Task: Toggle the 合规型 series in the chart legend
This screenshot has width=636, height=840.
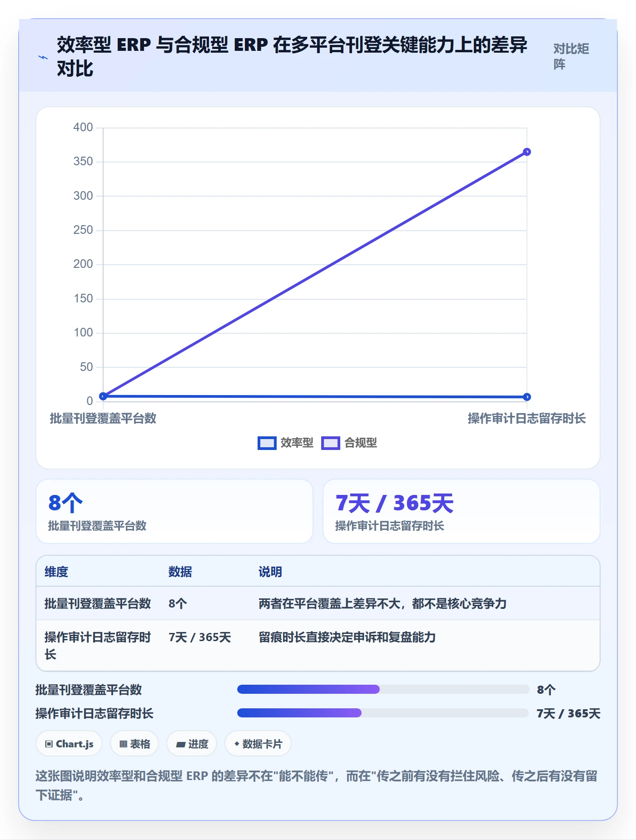Action: click(349, 443)
